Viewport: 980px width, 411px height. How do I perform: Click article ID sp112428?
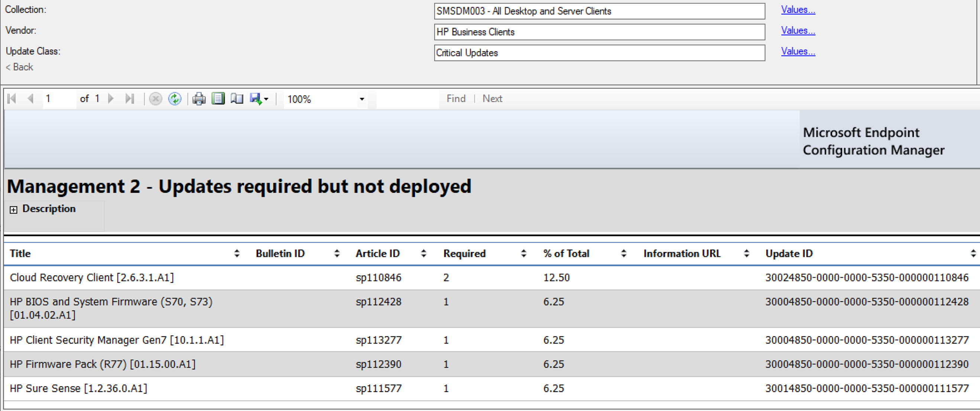379,302
